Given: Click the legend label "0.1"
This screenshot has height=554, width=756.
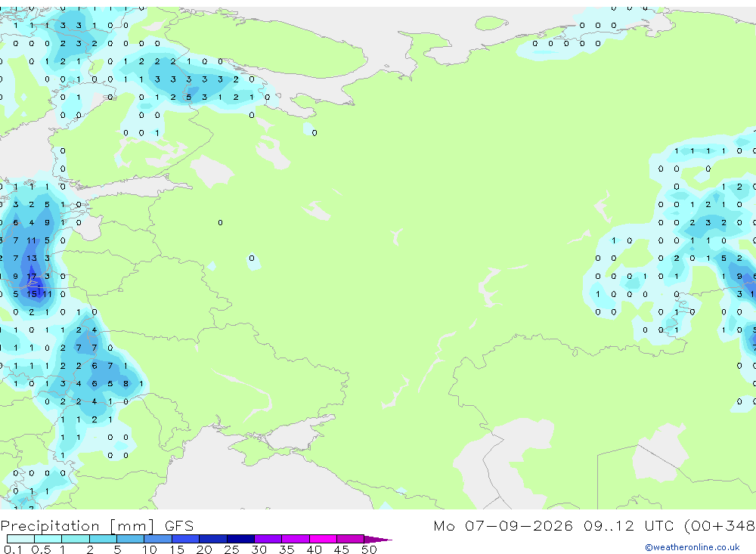Looking at the screenshot, I should click(13, 549).
